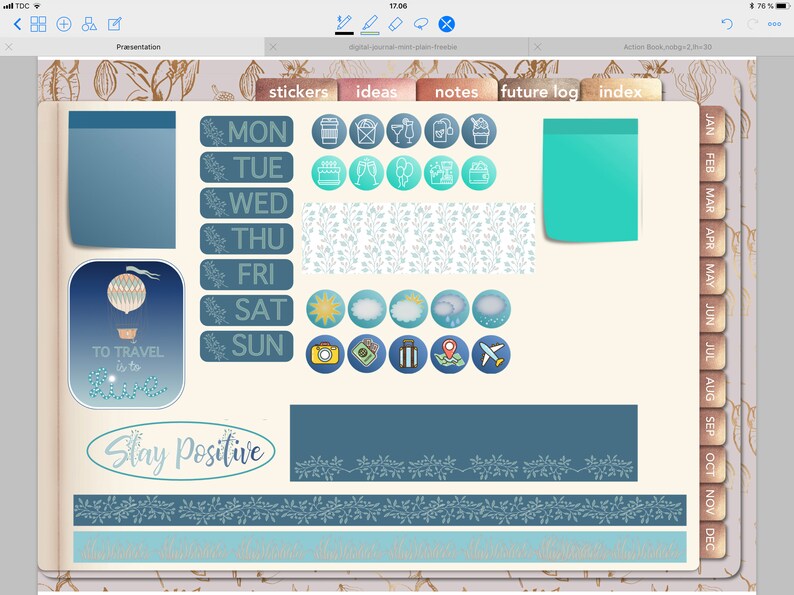Screen dimensions: 794x595
Task: Select the highlighter tool
Action: 370,23
